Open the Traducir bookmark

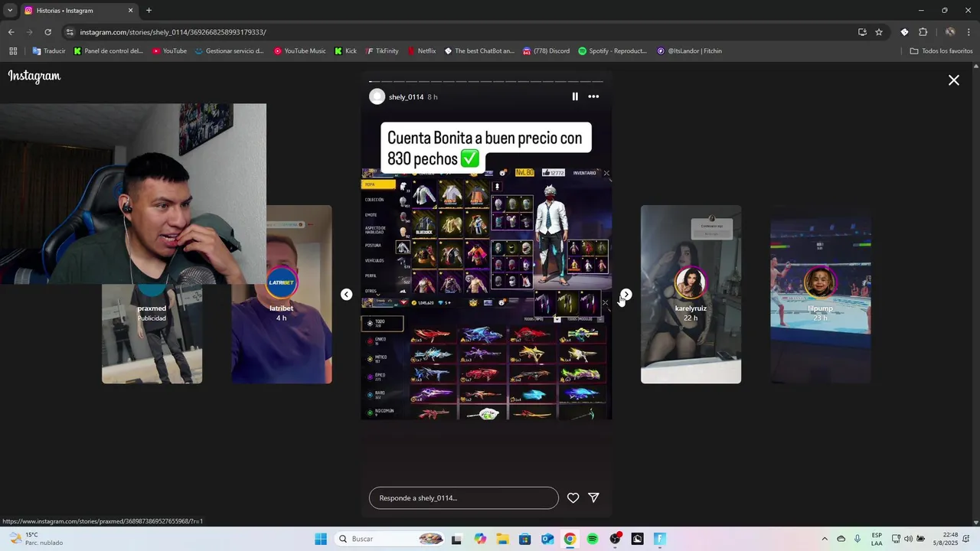pyautogui.click(x=49, y=51)
